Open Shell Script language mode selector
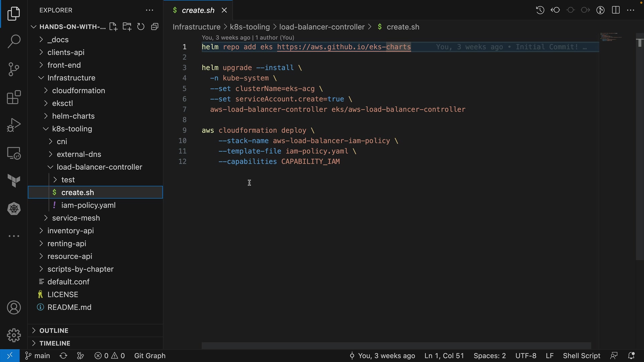Screen dimensions: 644x362 (581, 356)
